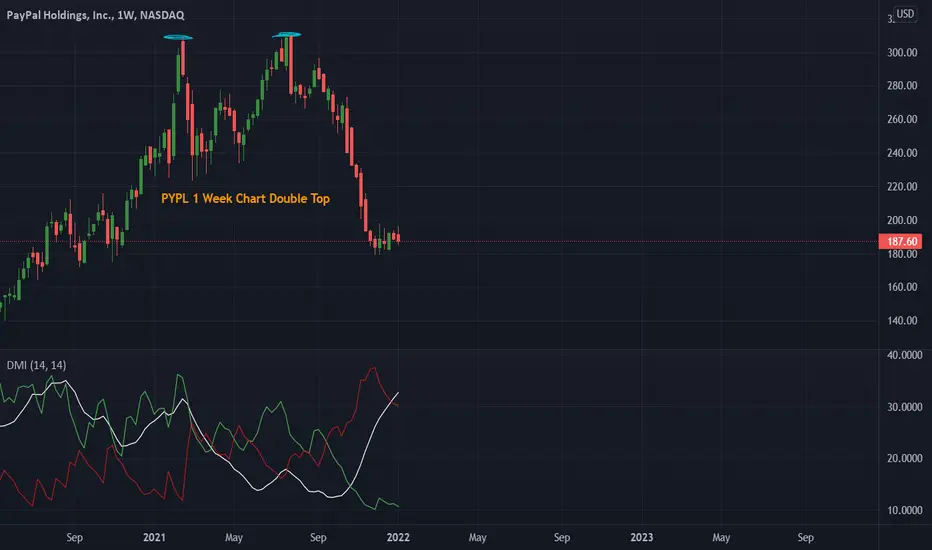Click the 280.00 price axis label
This screenshot has width=932, height=550.
[902, 86]
